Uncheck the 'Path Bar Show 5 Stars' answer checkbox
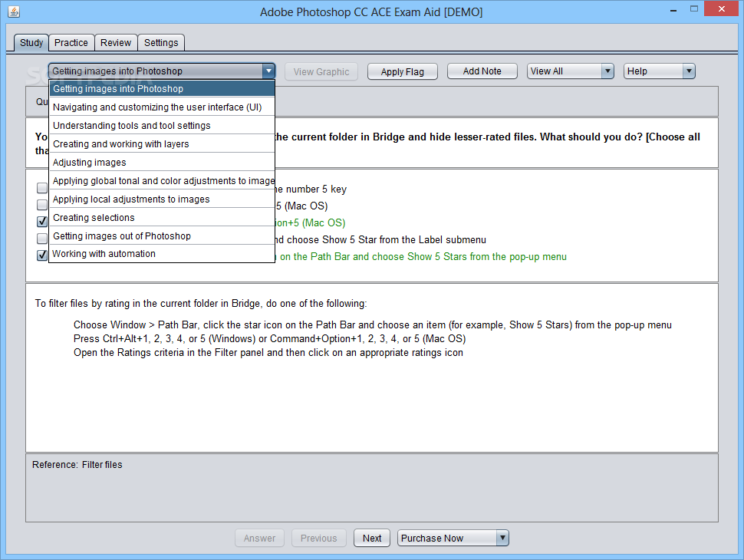Viewport: 744px width, 560px height. 41,255
